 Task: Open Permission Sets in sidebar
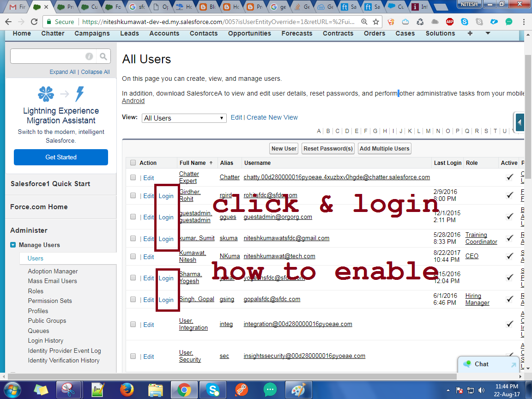50,301
